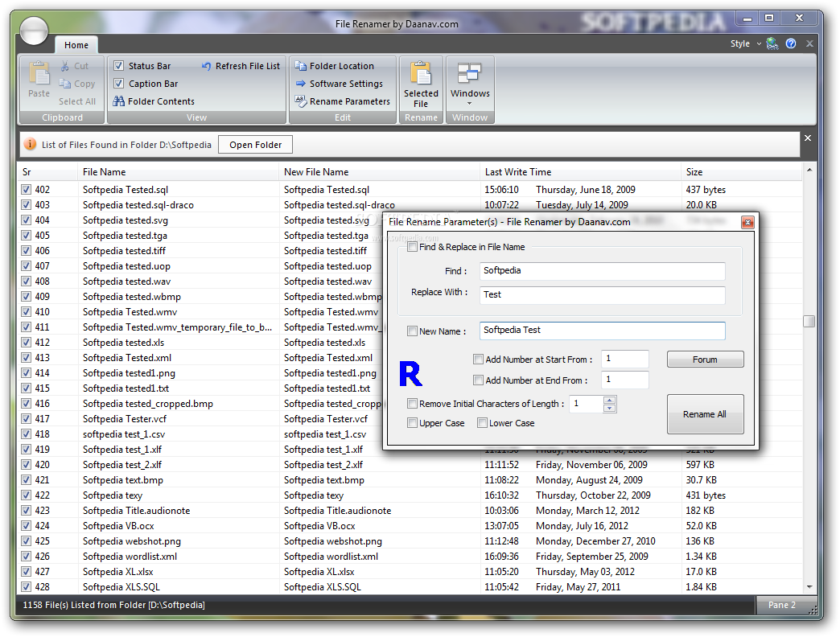Check Add Number at Start From

point(479,360)
